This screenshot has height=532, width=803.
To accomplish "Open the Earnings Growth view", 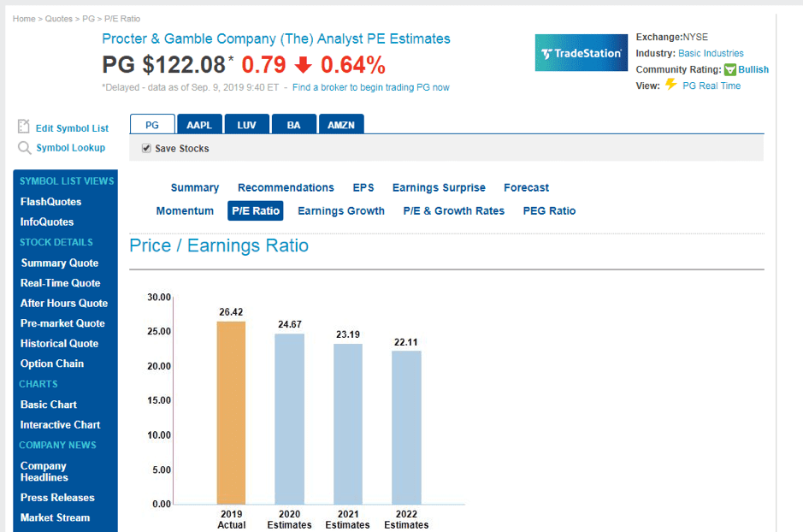I will (x=341, y=211).
